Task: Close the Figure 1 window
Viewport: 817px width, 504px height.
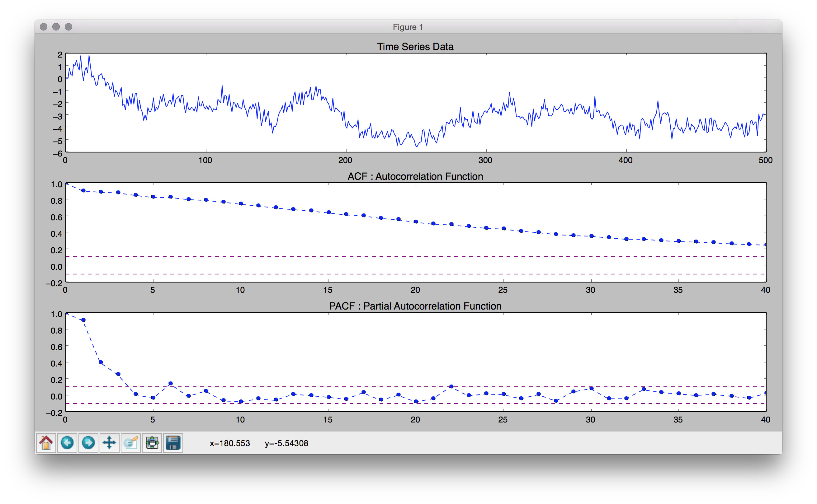Action: 43,27
